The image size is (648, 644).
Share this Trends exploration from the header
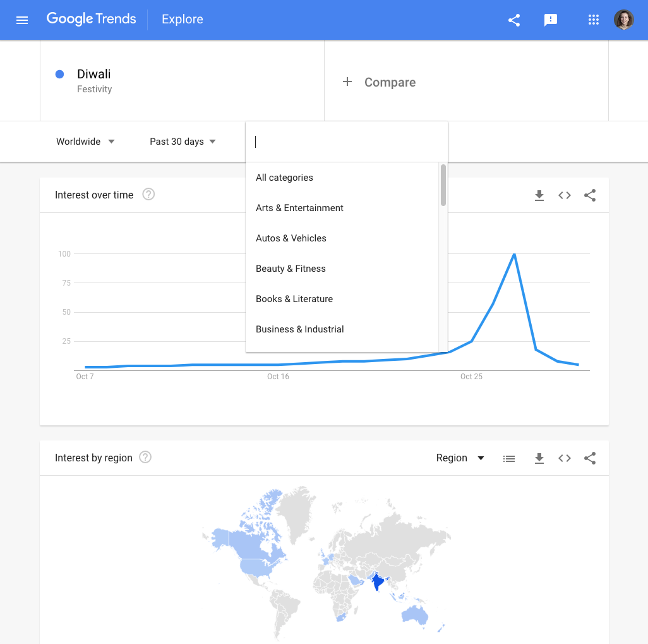click(x=513, y=20)
